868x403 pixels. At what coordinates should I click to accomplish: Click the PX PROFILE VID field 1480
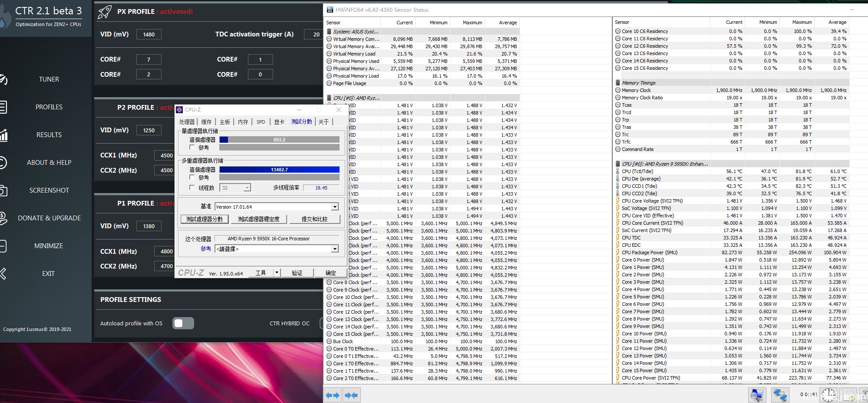click(149, 34)
